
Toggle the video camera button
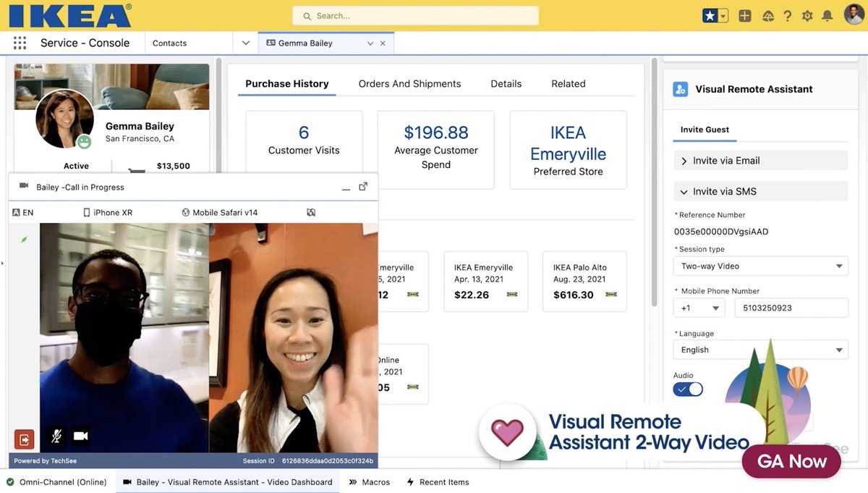[x=80, y=436]
